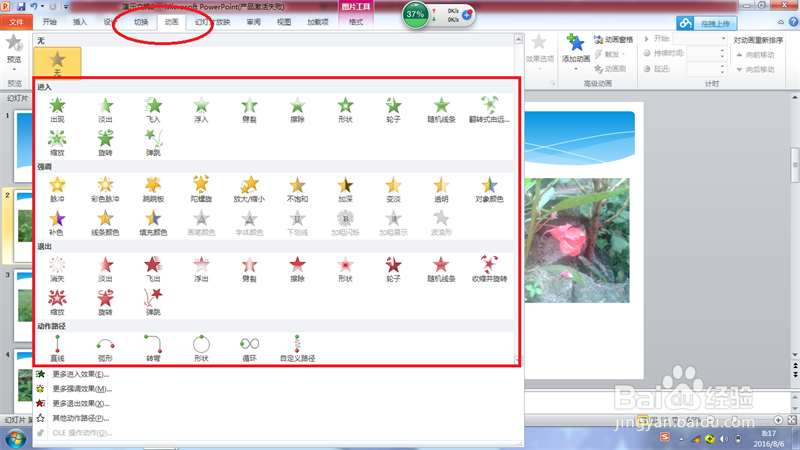Click the 拖拽上传 upload button
Image resolution: width=800 pixels, height=450 pixels.
[707, 23]
